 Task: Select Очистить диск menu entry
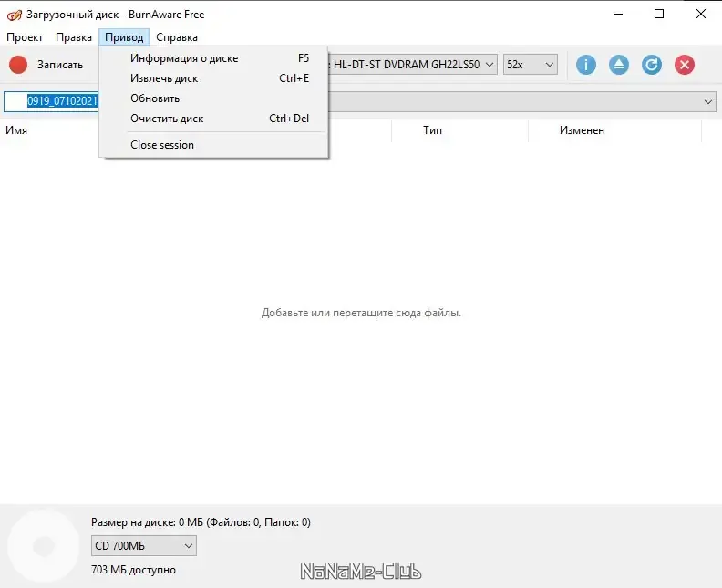(x=213, y=119)
